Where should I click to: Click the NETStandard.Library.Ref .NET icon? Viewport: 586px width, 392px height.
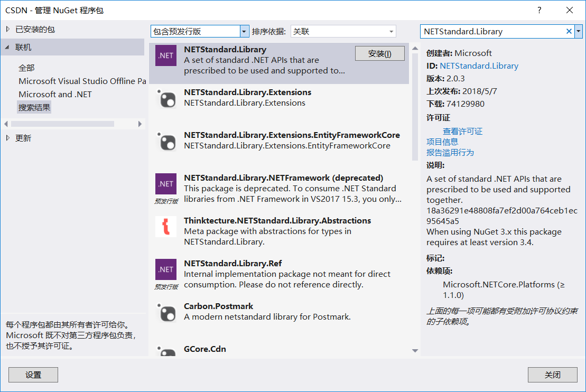click(x=165, y=269)
